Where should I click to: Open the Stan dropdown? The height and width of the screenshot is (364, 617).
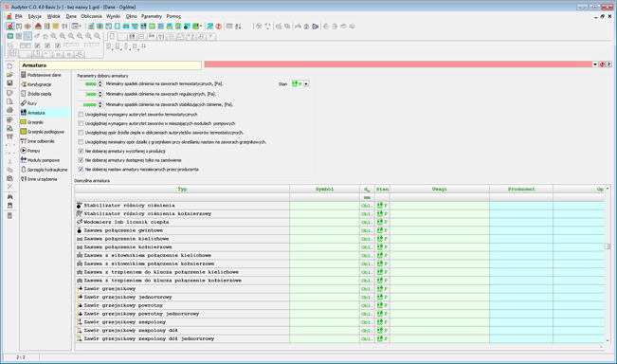click(306, 83)
